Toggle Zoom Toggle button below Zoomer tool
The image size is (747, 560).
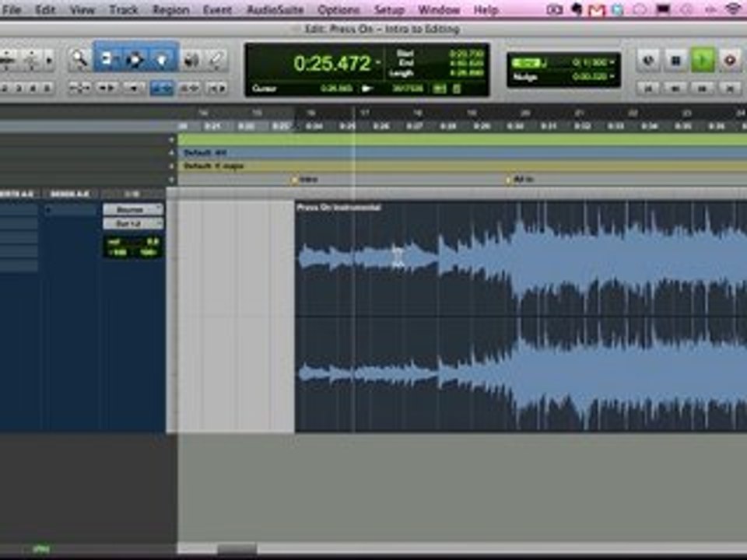(79, 88)
